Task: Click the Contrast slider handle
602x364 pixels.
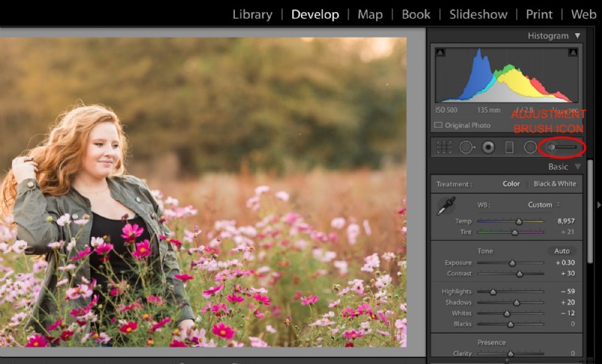Action: pos(519,274)
